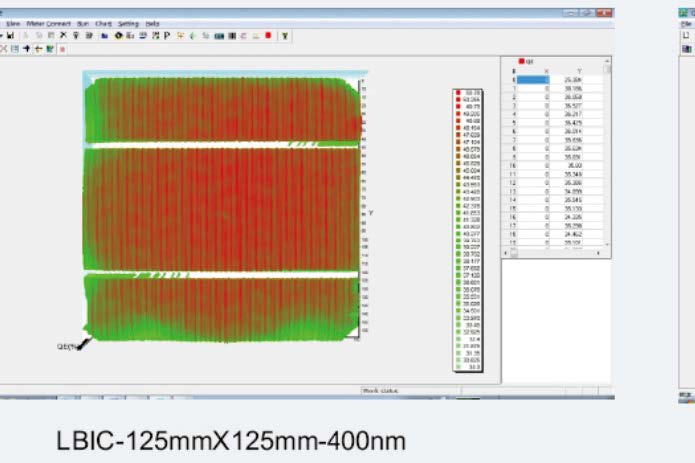Click the bold P toolbar icon
Image resolution: width=695 pixels, height=463 pixels.
[x=166, y=34]
